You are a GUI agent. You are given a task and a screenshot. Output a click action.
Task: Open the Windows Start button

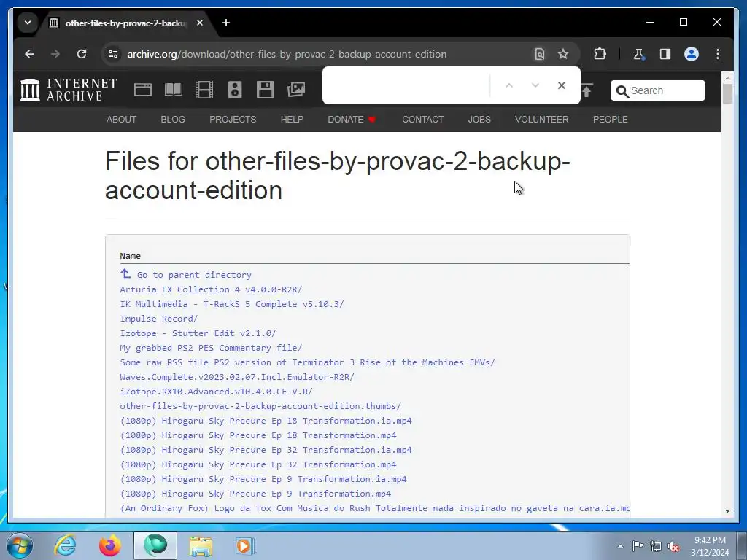[20, 545]
